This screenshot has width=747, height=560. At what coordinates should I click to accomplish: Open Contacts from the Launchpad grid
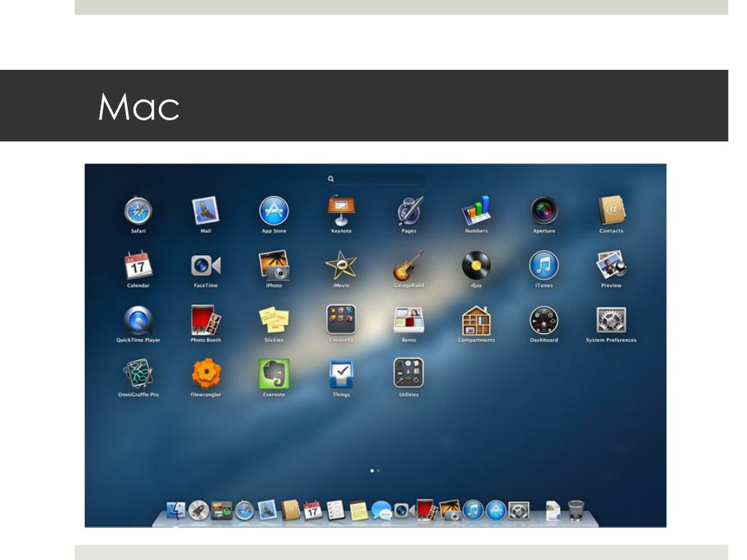pos(612,210)
